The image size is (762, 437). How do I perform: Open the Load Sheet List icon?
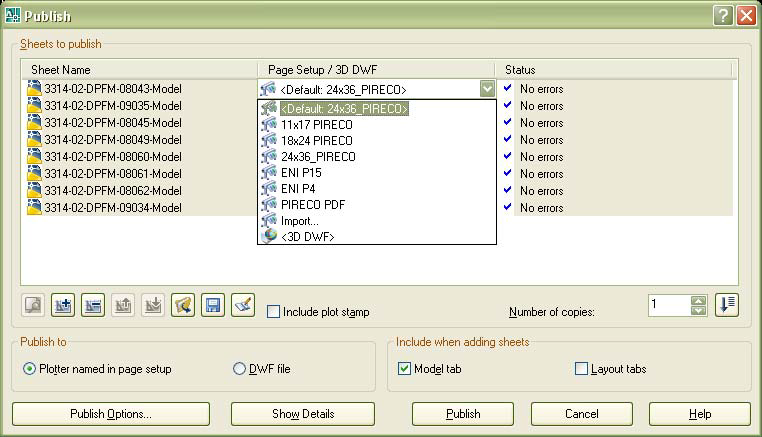[183, 305]
